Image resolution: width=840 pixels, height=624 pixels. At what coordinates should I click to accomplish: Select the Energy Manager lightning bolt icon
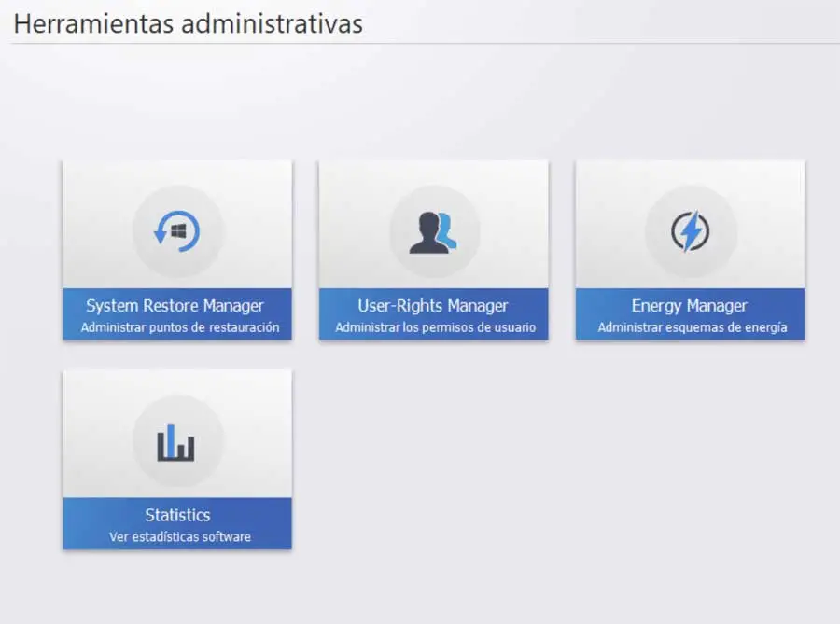691,231
